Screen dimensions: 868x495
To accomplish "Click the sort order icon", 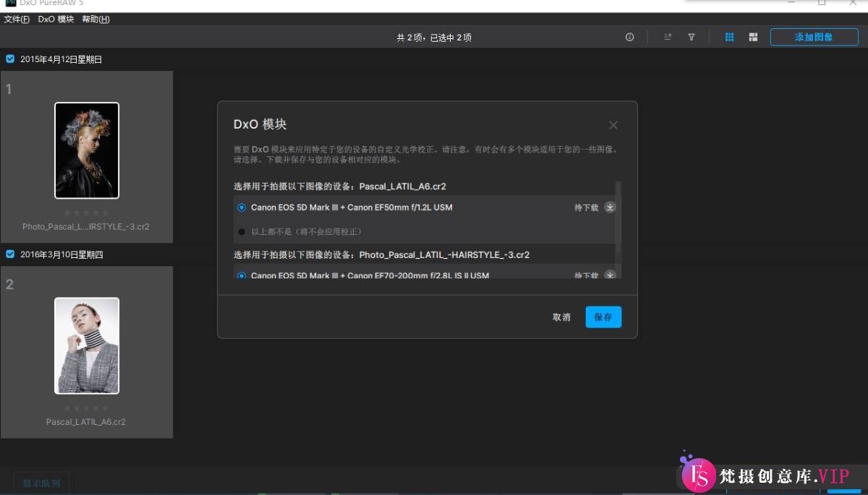I will tap(668, 37).
